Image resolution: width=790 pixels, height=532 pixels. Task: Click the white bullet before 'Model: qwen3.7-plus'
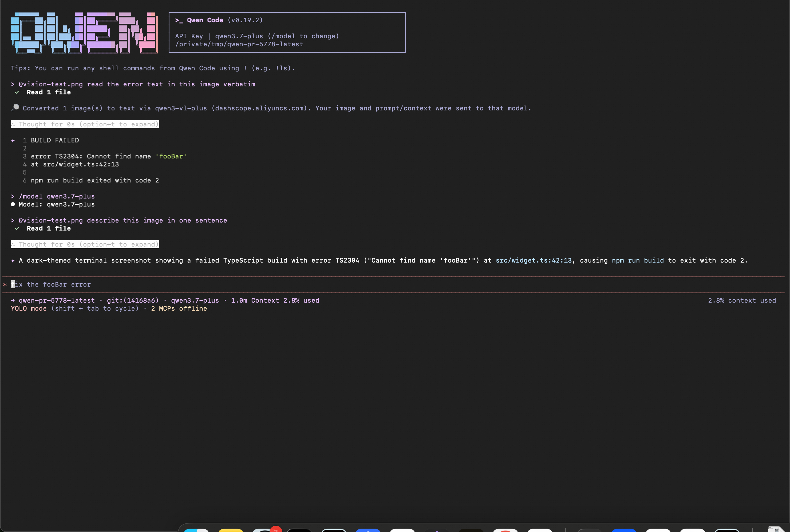pyautogui.click(x=13, y=204)
